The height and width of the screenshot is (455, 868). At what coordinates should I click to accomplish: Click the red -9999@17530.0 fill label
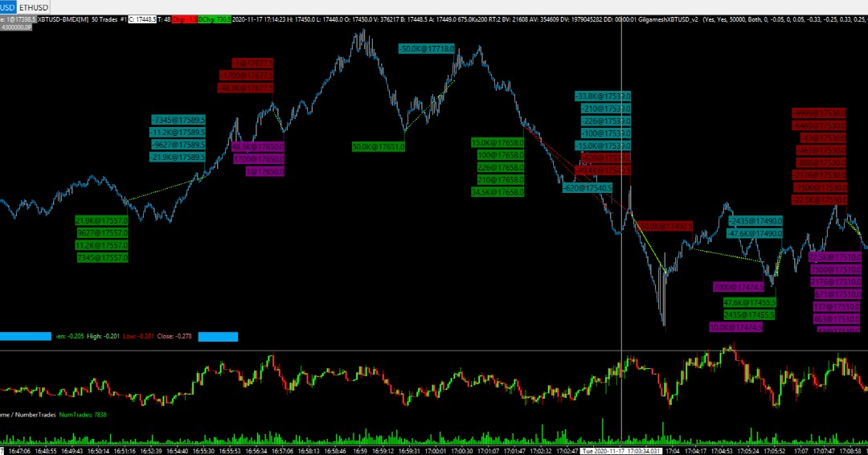click(819, 113)
